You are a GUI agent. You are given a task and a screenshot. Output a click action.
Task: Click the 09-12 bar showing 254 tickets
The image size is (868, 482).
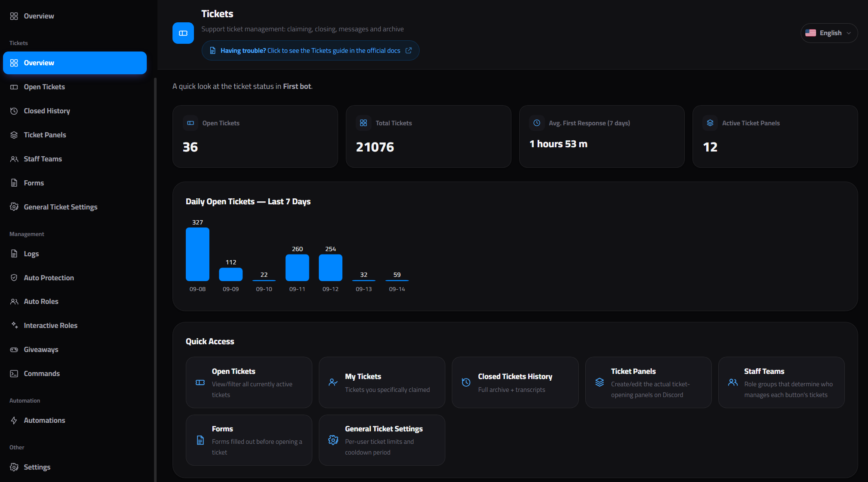point(330,268)
